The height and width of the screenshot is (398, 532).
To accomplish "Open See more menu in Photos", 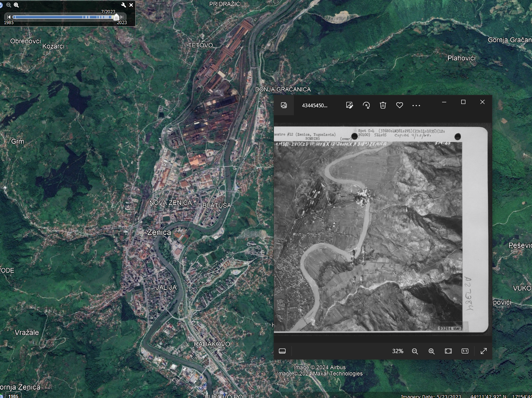I will point(416,106).
